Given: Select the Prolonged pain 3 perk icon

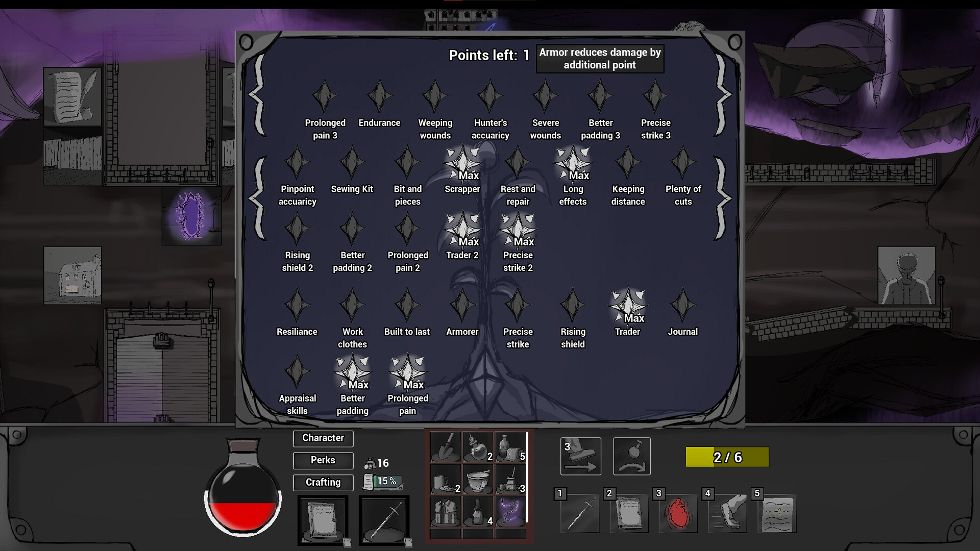Looking at the screenshot, I should click(x=325, y=96).
